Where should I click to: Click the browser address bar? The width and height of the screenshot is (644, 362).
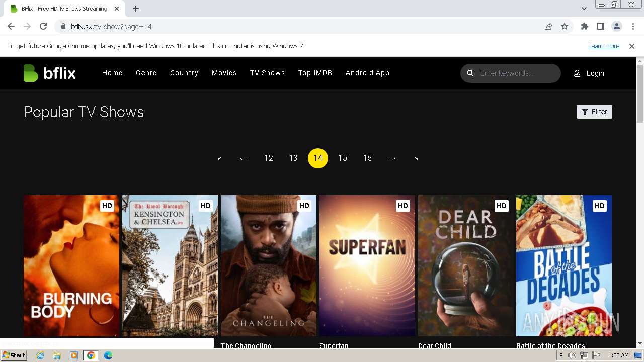[302, 26]
